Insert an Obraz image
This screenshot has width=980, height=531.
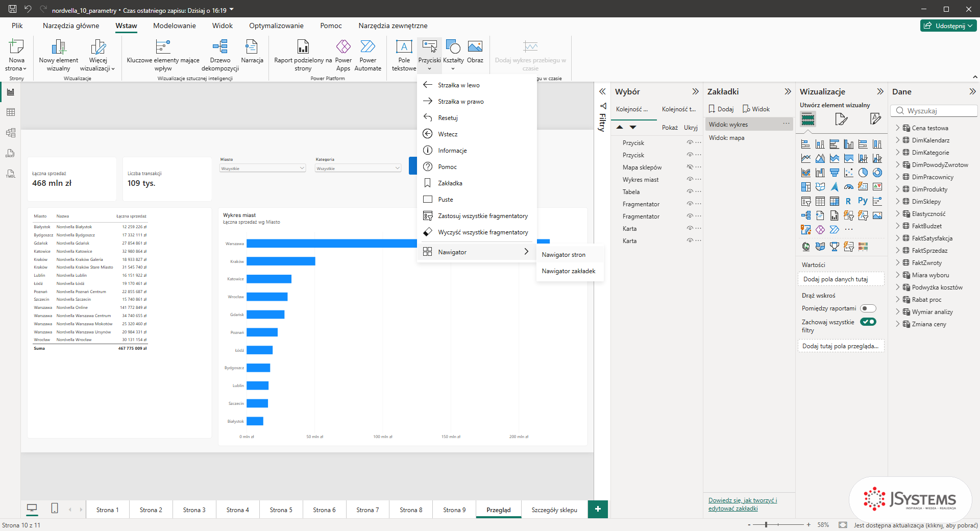click(x=475, y=51)
